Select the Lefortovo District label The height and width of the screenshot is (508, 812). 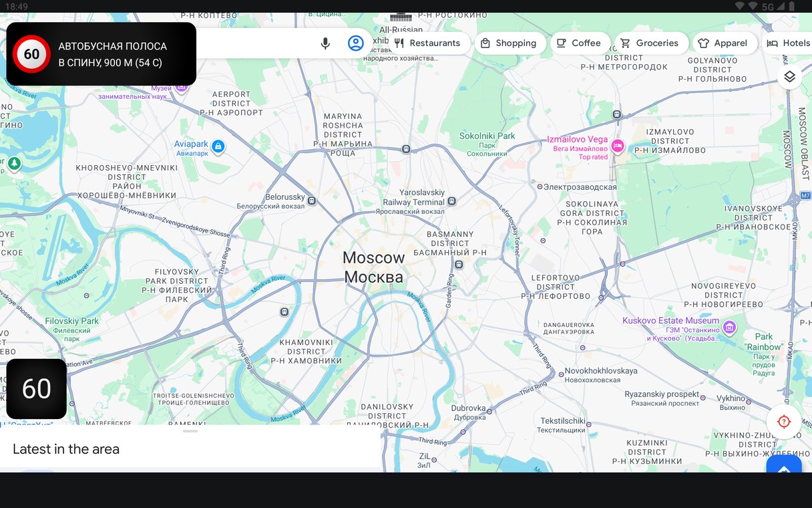556,287
